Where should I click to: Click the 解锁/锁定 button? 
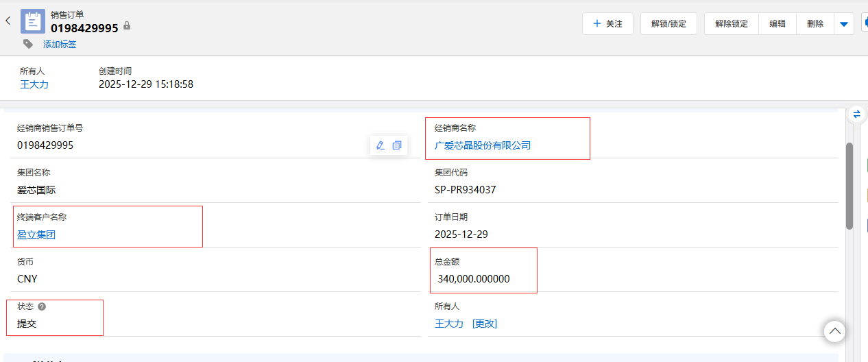pyautogui.click(x=668, y=23)
